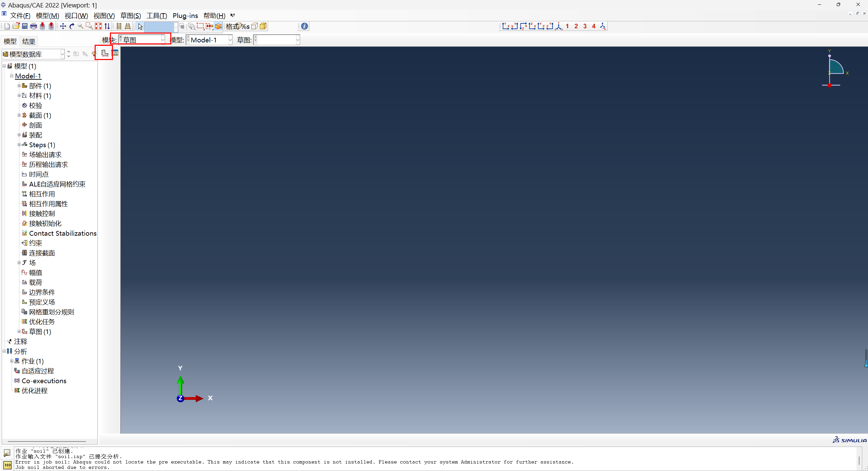Select 载荷 in model tree

pos(35,282)
